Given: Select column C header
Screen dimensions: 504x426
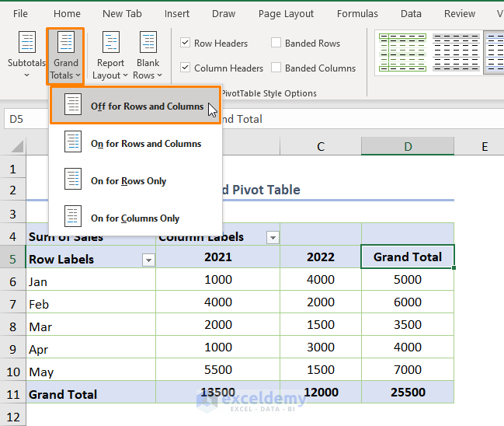Looking at the screenshot, I should pos(321,146).
